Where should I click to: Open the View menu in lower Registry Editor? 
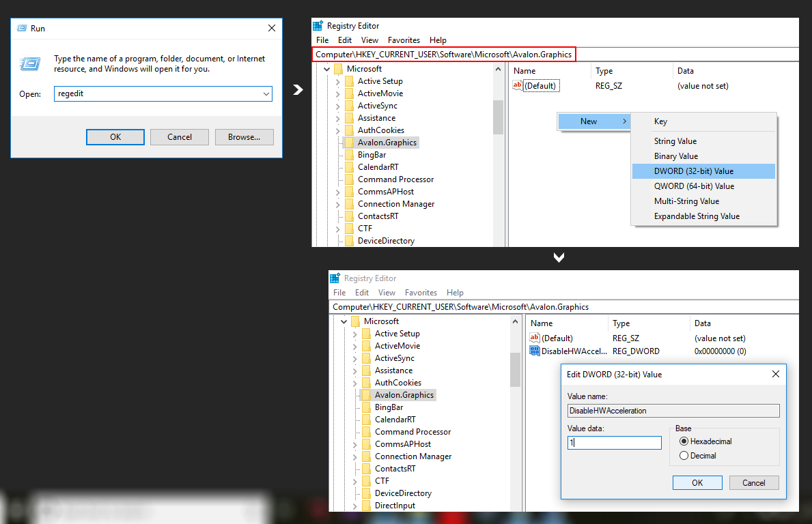387,292
